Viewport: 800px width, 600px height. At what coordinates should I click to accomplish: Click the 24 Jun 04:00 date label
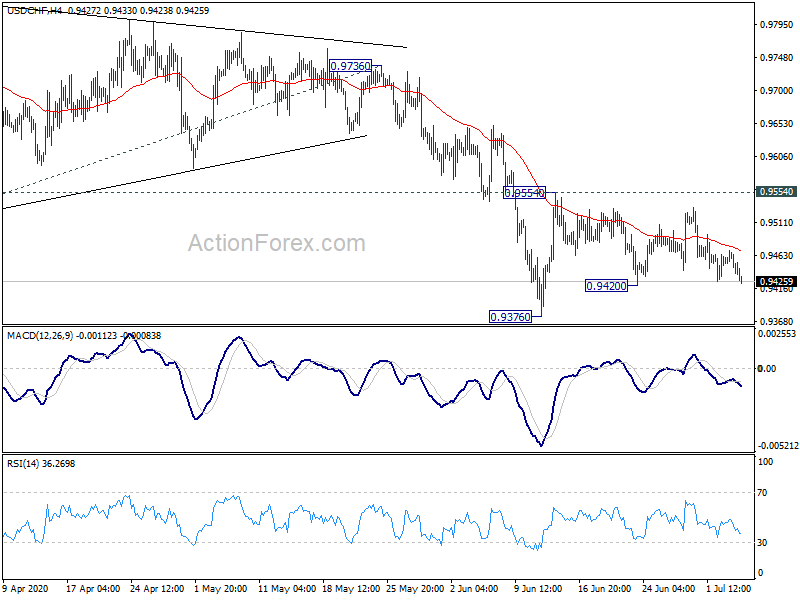(668, 589)
